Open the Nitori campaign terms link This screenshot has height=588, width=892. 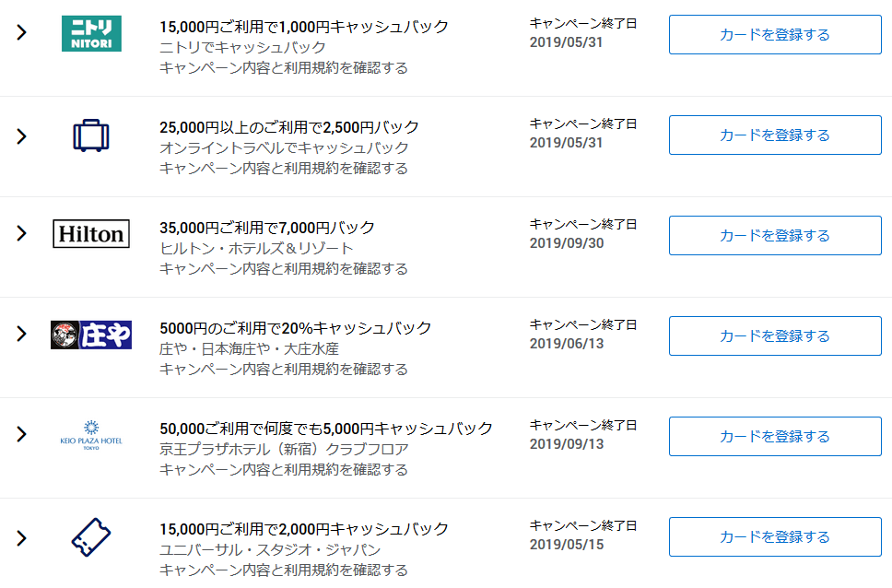(284, 68)
